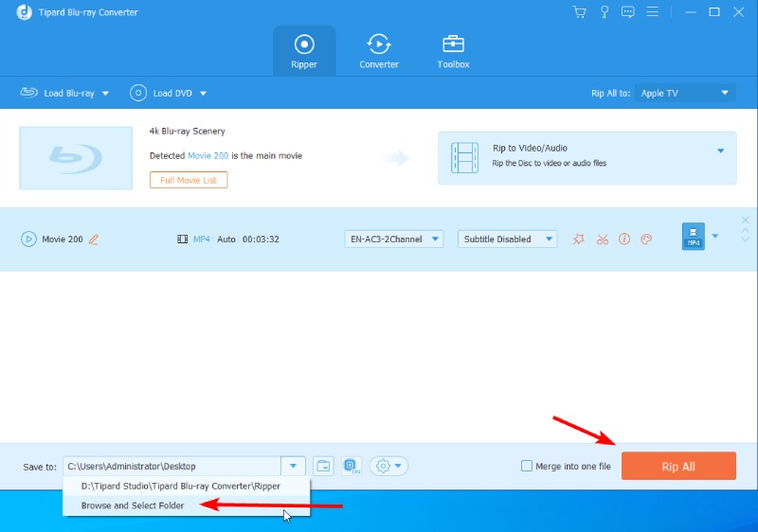
Task: Click the Save to path field
Action: (171, 467)
